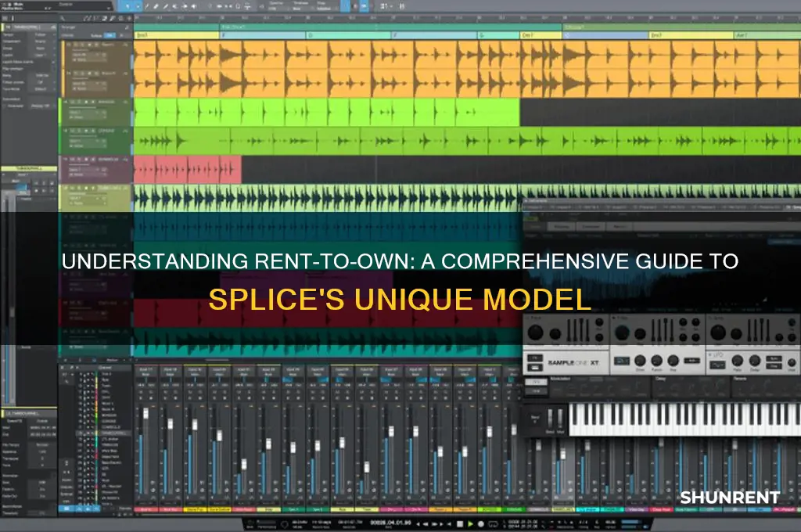This screenshot has width=801, height=532.
Task: Click the Mod wheel in Sample One
Action: pos(560,418)
